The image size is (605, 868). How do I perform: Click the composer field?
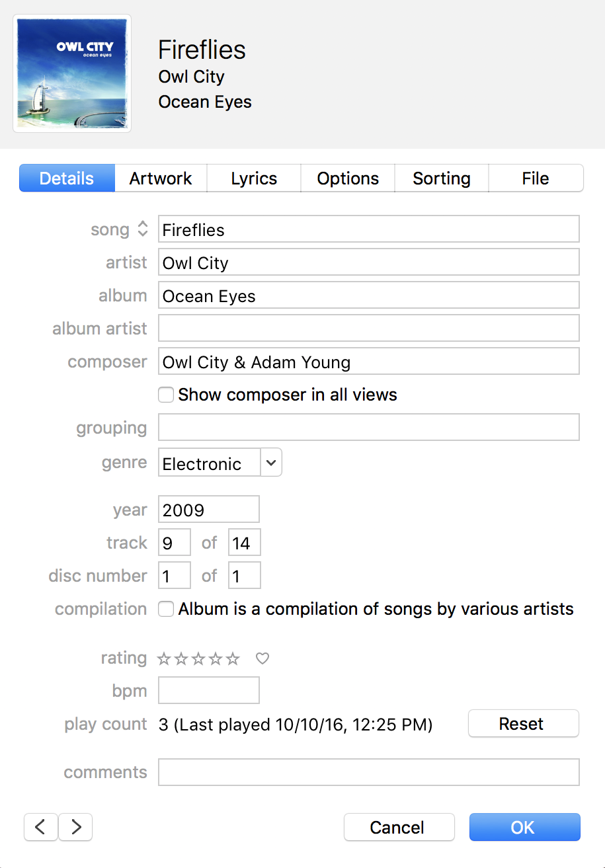coord(369,361)
